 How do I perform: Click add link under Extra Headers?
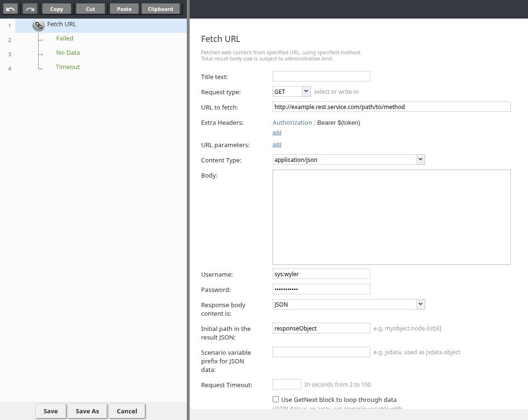coord(277,132)
